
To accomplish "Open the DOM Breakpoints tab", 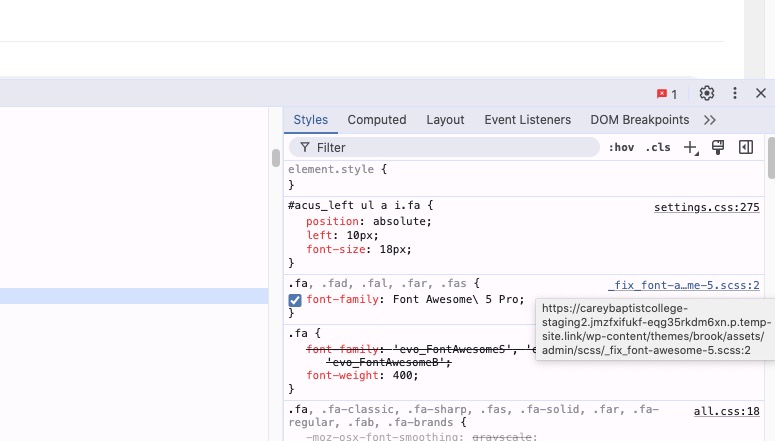I will [x=640, y=120].
